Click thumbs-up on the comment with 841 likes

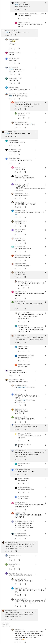[6, 35]
